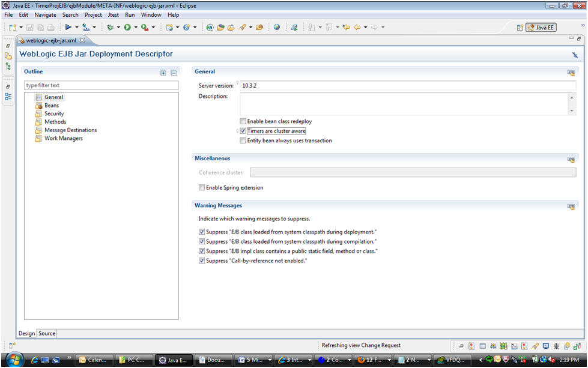Click the source icon in Miscellaneous section header
Viewport: 588px width, 368px height.
tap(571, 160)
